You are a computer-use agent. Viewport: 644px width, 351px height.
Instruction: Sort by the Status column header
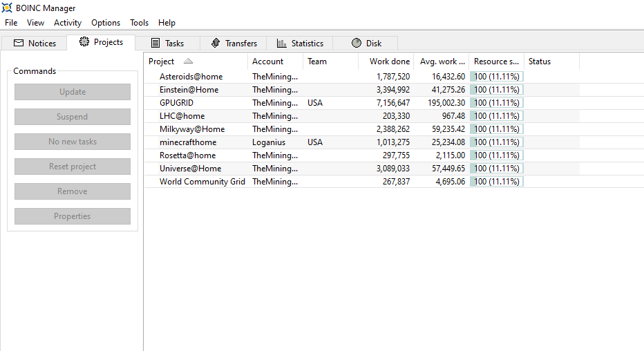(x=551, y=61)
